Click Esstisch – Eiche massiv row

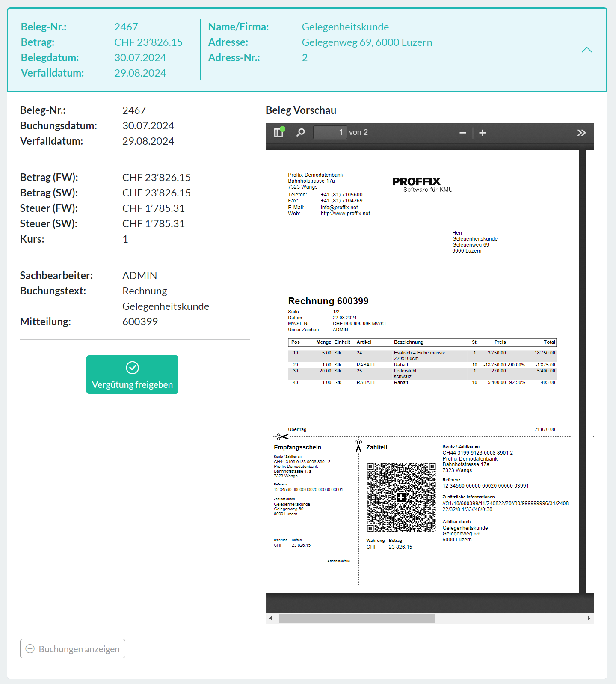click(422, 356)
